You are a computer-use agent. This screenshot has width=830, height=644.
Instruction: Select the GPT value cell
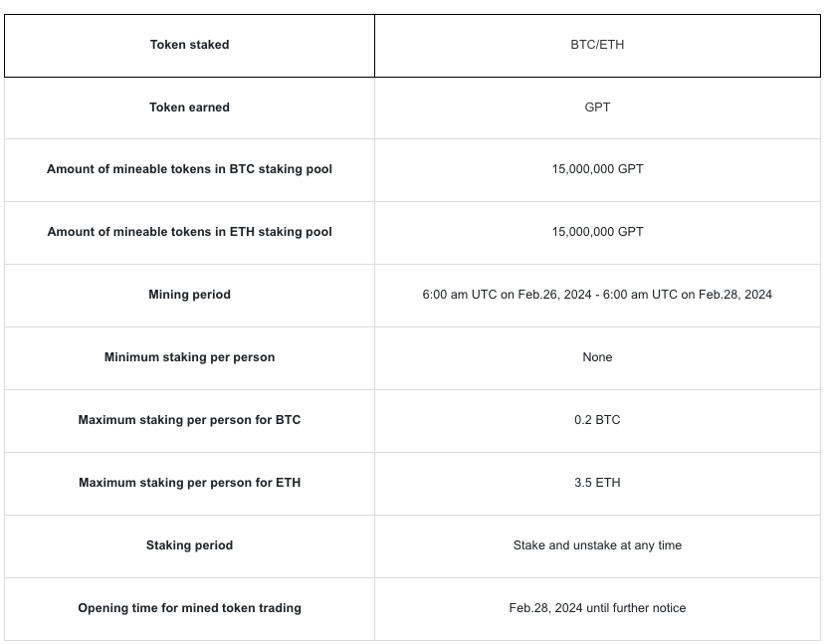point(597,107)
